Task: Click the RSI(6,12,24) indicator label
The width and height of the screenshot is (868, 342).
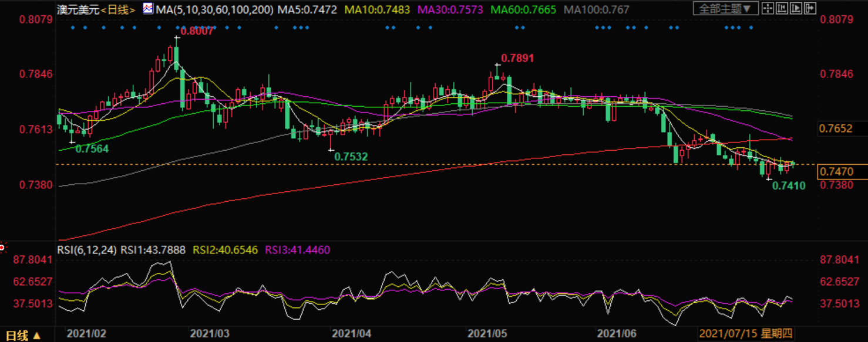Action: [x=87, y=250]
